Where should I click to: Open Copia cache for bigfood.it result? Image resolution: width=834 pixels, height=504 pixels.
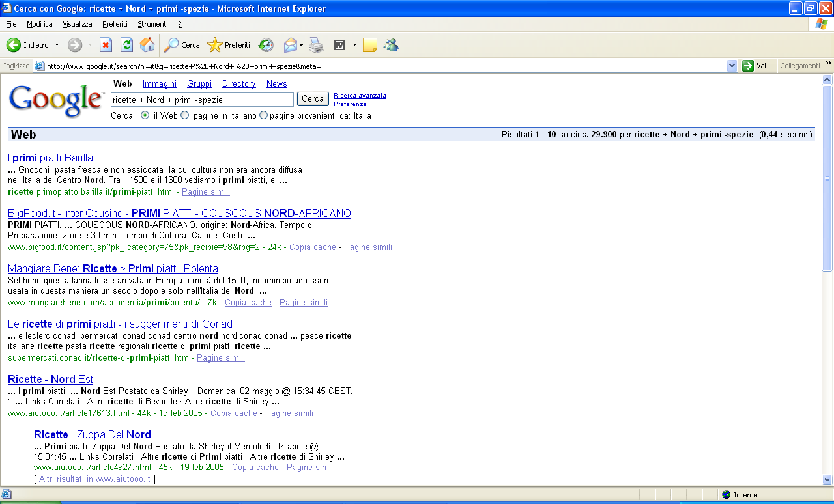coord(313,247)
